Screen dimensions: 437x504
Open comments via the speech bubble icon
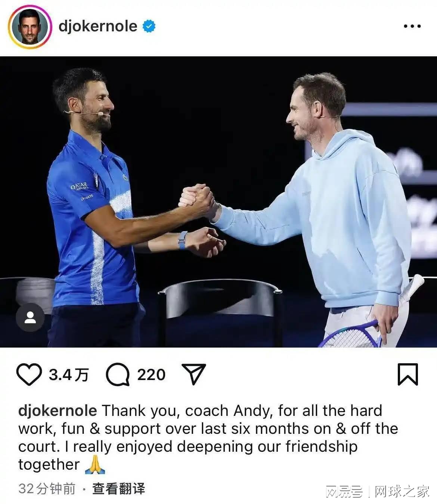[x=118, y=374]
